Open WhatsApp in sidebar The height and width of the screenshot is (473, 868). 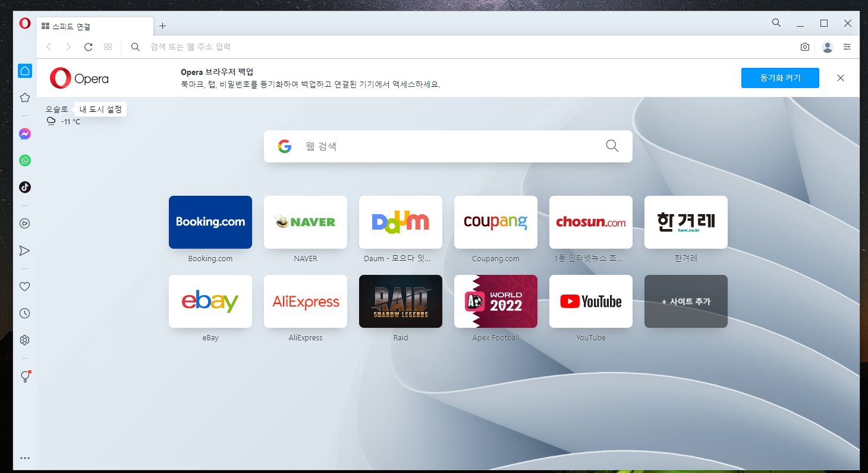24,161
